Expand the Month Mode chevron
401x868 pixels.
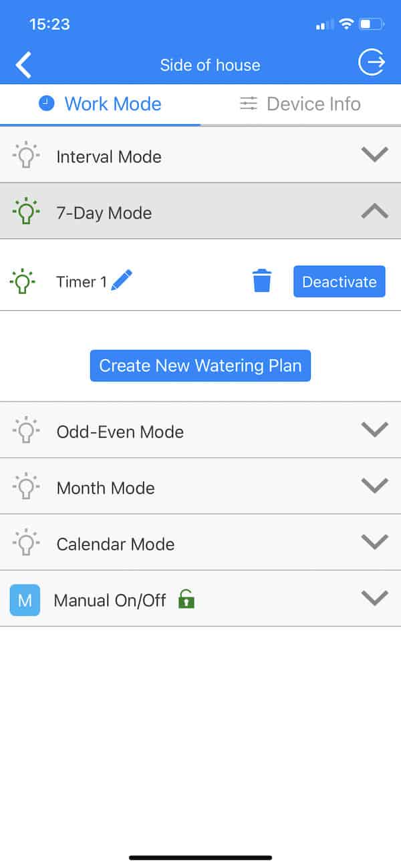coord(374,485)
